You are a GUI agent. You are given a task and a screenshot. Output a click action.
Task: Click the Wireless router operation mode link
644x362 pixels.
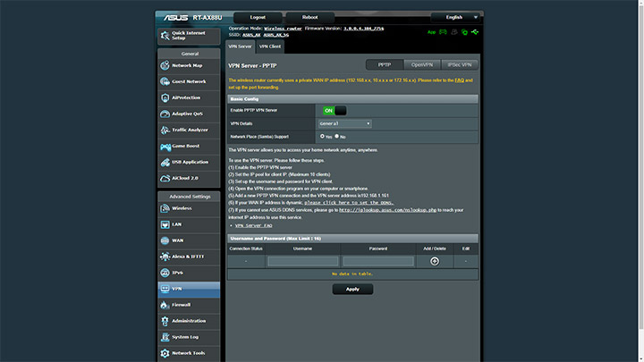pyautogui.click(x=283, y=29)
